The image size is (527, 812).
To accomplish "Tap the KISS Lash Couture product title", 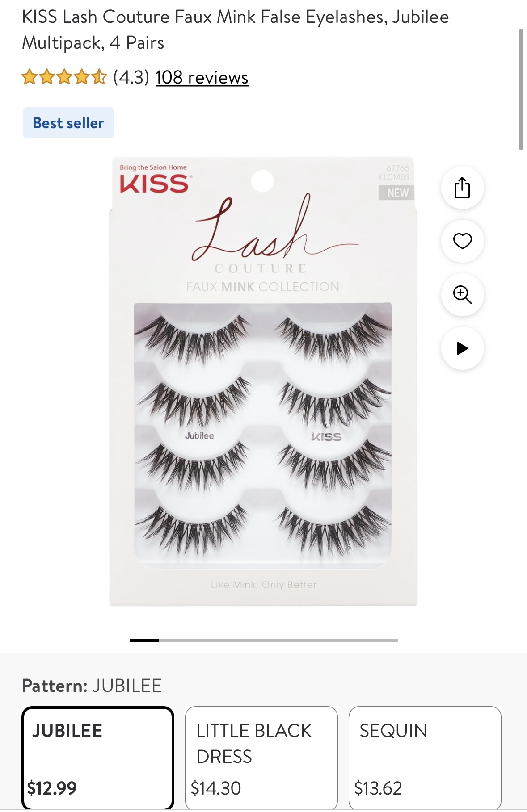I will (x=236, y=29).
